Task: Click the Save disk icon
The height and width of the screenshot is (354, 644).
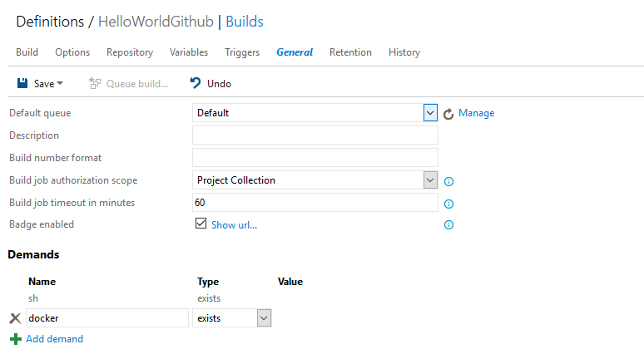Action: tap(22, 83)
